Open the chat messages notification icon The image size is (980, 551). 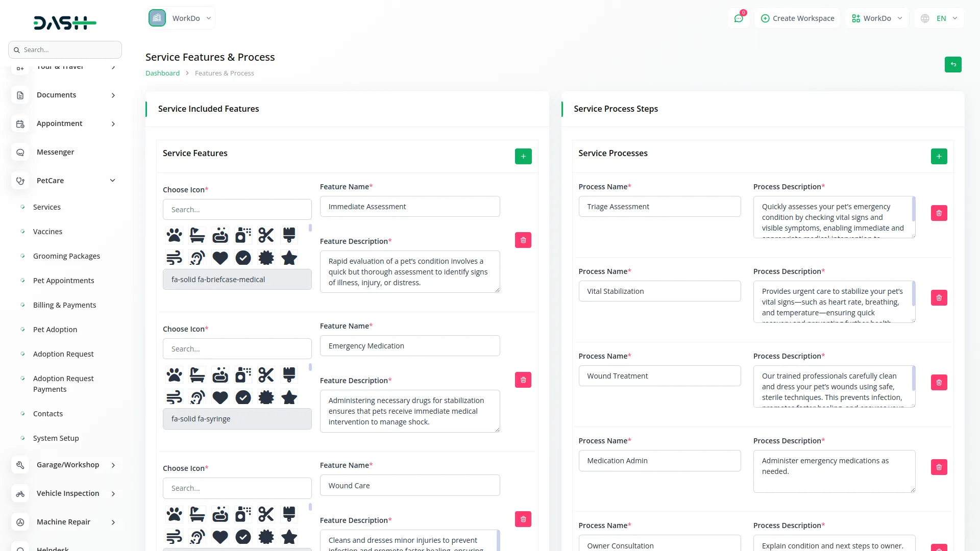(738, 18)
